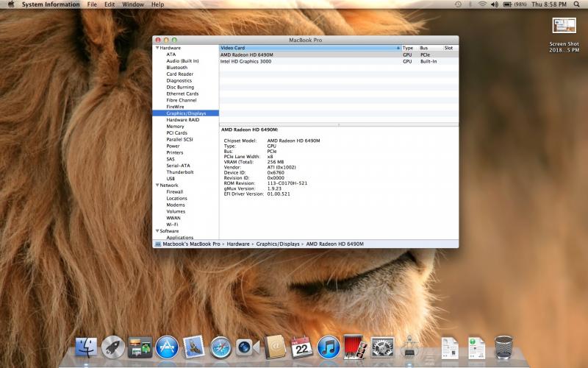
Task: Open Spotlight search magnifier
Action: (x=576, y=4)
